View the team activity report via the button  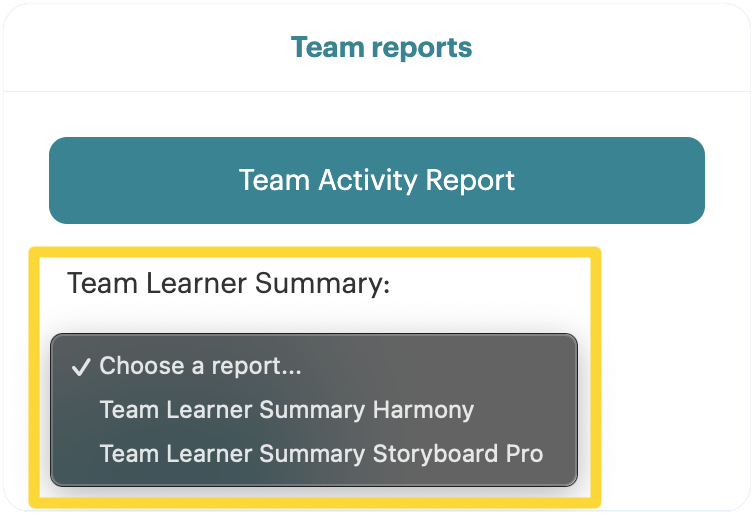click(377, 181)
